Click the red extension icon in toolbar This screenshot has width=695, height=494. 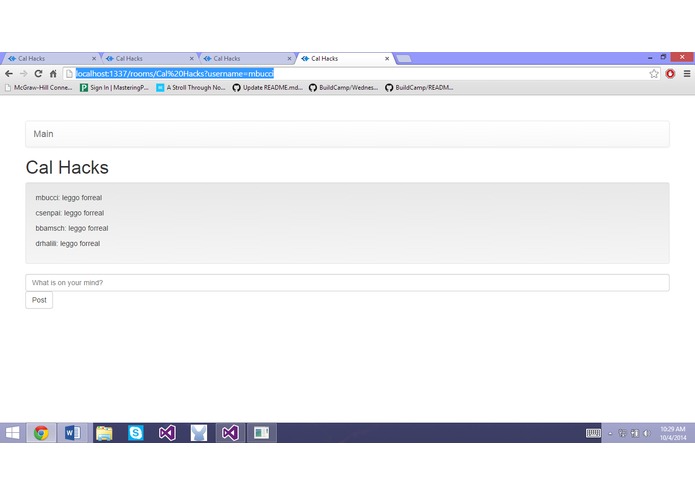(670, 74)
